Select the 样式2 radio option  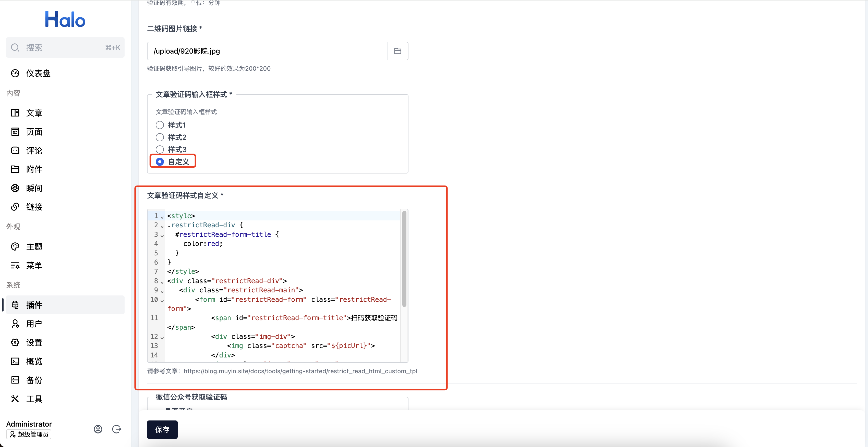click(160, 138)
